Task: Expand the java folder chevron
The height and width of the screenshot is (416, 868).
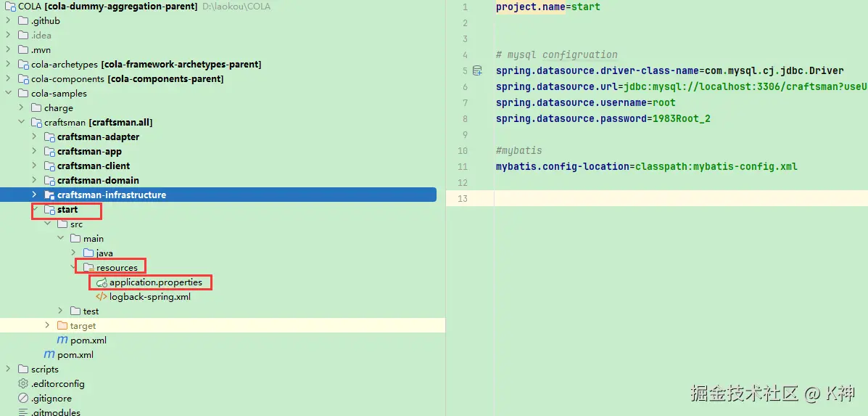Action: tap(74, 253)
